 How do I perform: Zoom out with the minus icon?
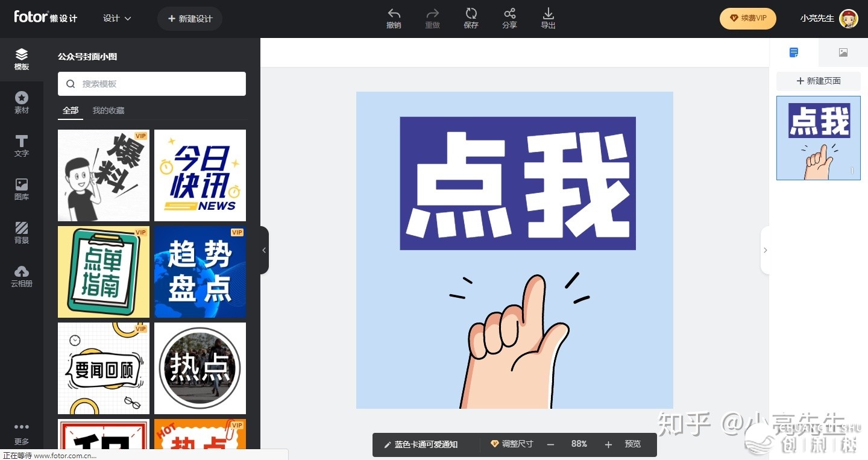tap(550, 444)
